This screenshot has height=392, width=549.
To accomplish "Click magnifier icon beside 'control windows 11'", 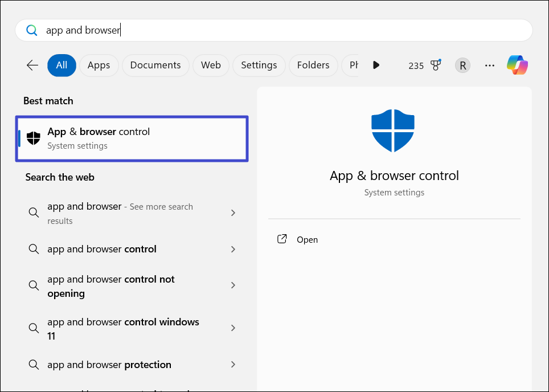I will 34,328.
